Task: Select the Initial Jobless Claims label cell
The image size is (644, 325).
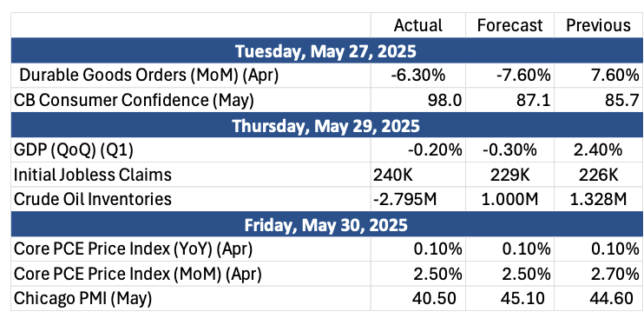Action: [x=191, y=175]
